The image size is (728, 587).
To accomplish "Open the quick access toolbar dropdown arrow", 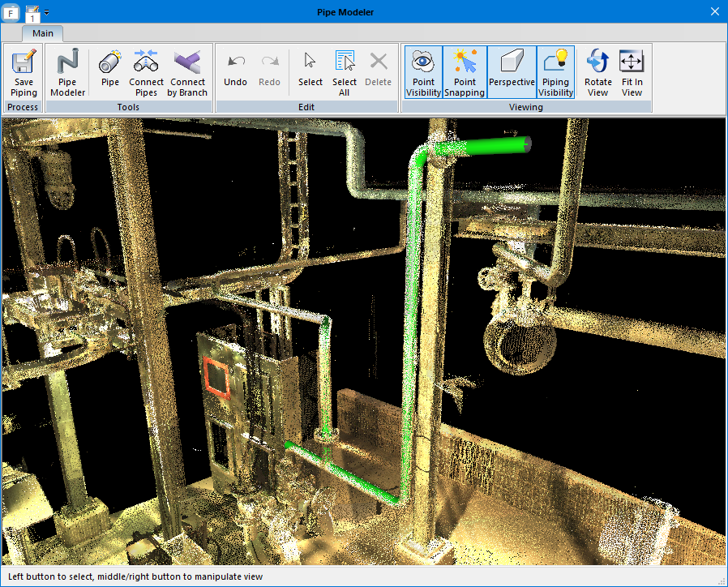I will click(47, 13).
